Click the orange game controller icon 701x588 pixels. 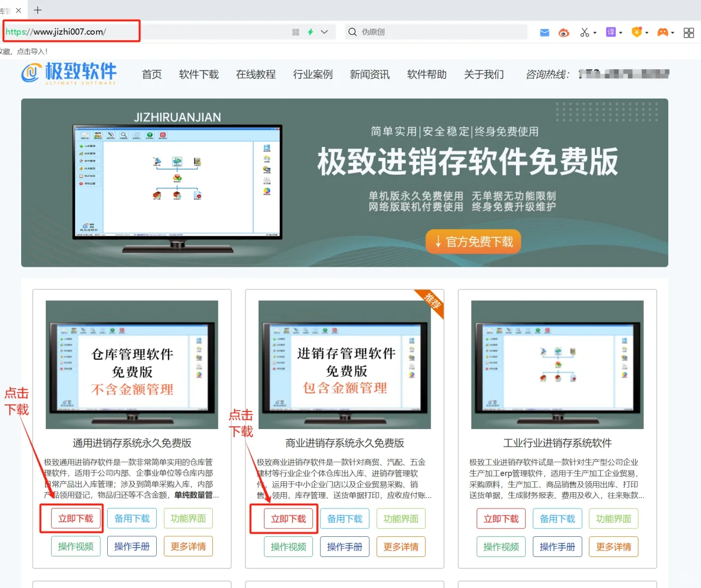tap(662, 33)
